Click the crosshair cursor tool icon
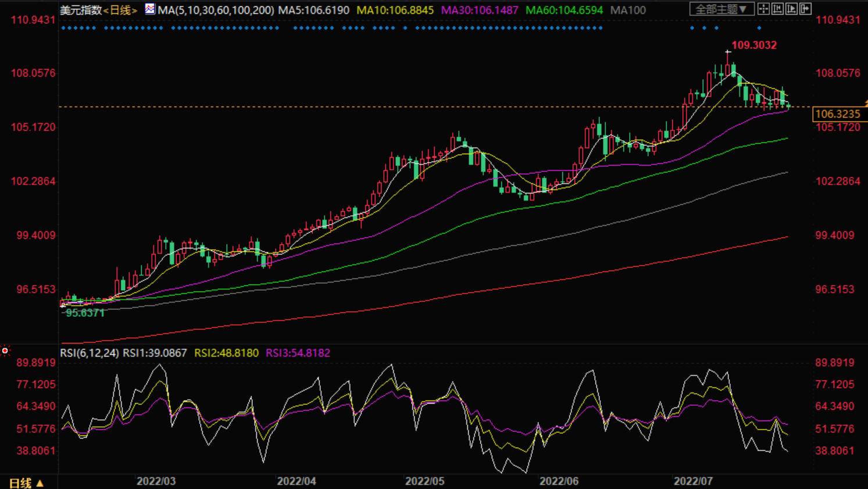The width and height of the screenshot is (868, 489). click(763, 9)
